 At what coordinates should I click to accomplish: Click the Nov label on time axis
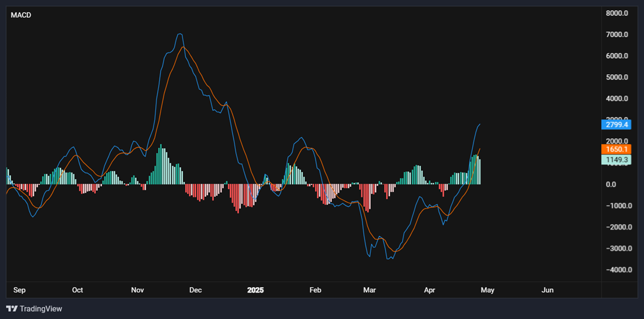137,290
